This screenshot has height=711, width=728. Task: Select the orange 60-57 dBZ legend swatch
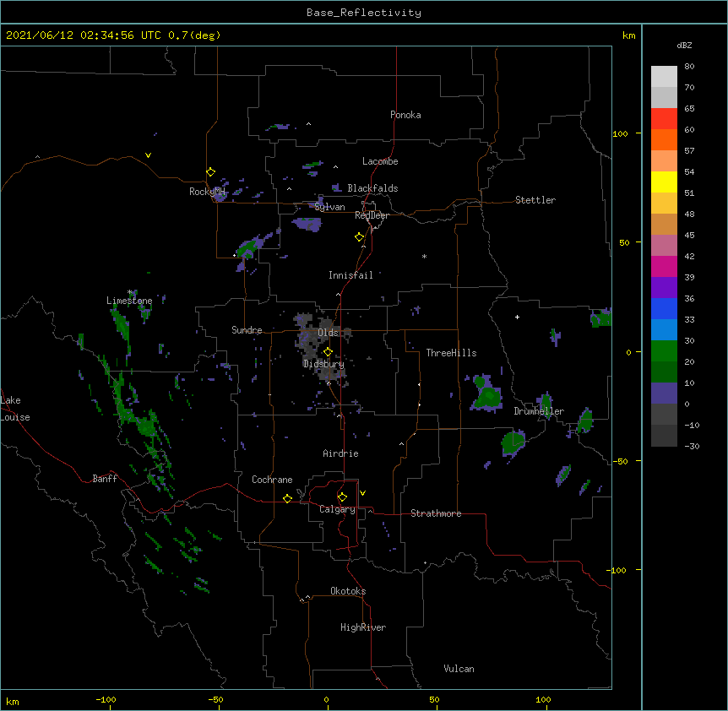[664, 139]
